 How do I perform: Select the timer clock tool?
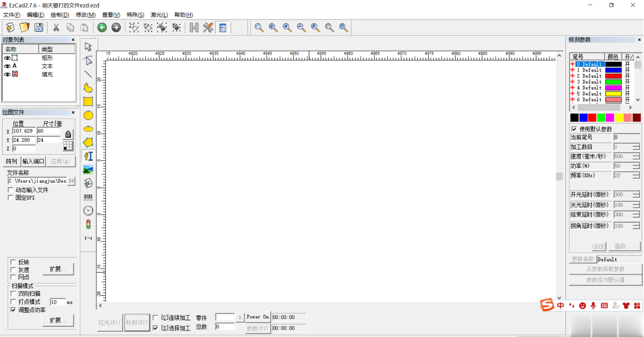pyautogui.click(x=88, y=211)
